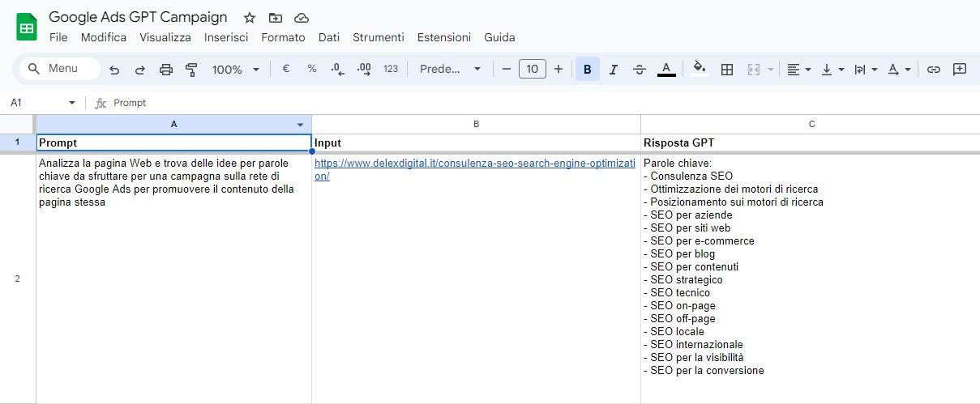
Task: Open the Visualizza menu
Action: click(x=165, y=37)
